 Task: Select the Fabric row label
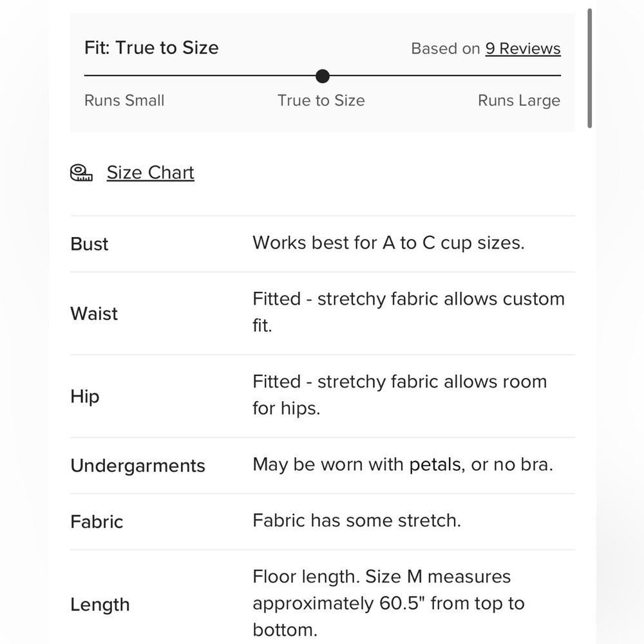pos(97,522)
